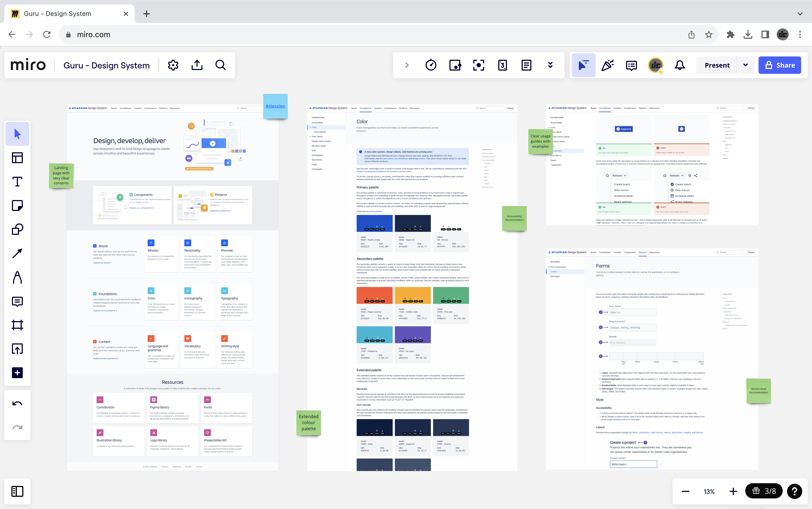
Task: Search the board
Action: [x=221, y=65]
